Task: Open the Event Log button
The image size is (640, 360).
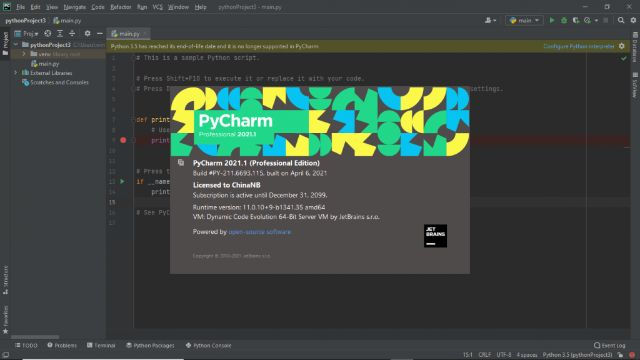Action: click(610, 345)
